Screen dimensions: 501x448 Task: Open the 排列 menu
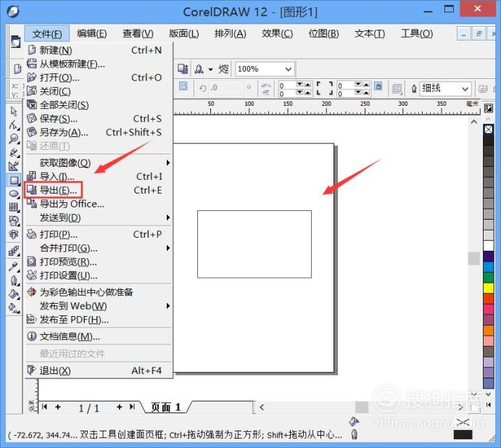(231, 33)
